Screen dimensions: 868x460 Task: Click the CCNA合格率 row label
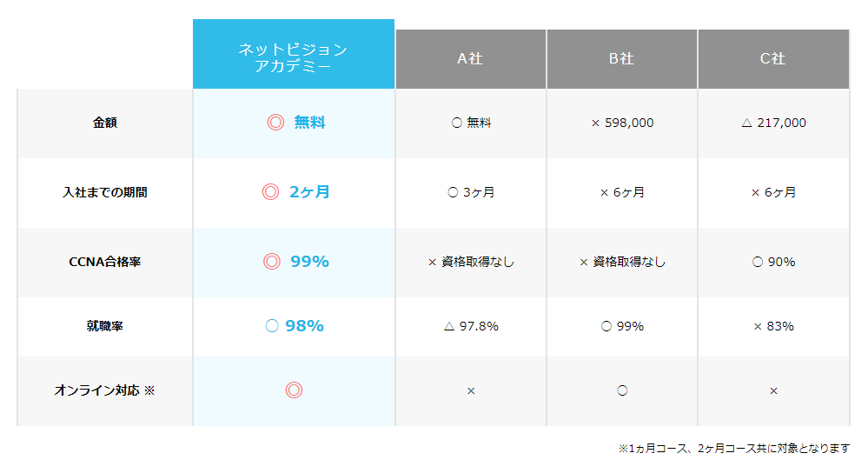(x=105, y=262)
